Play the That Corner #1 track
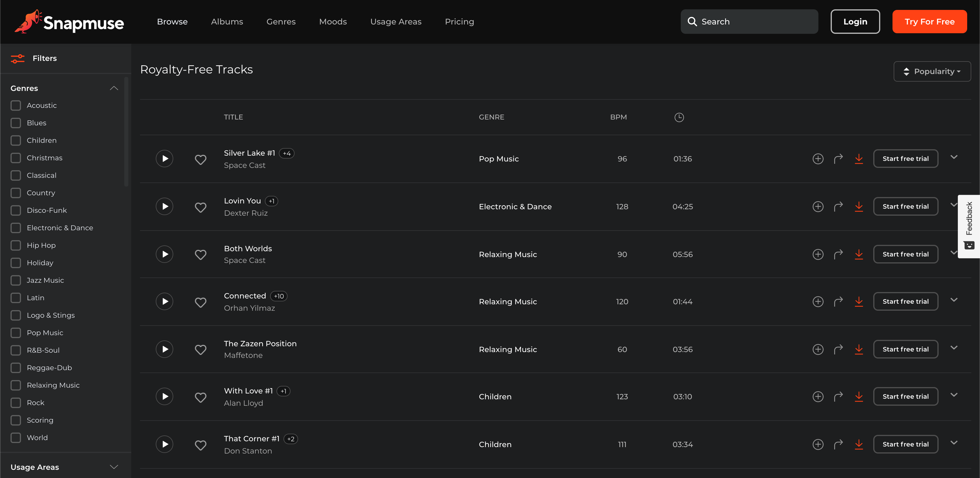 pyautogui.click(x=164, y=444)
